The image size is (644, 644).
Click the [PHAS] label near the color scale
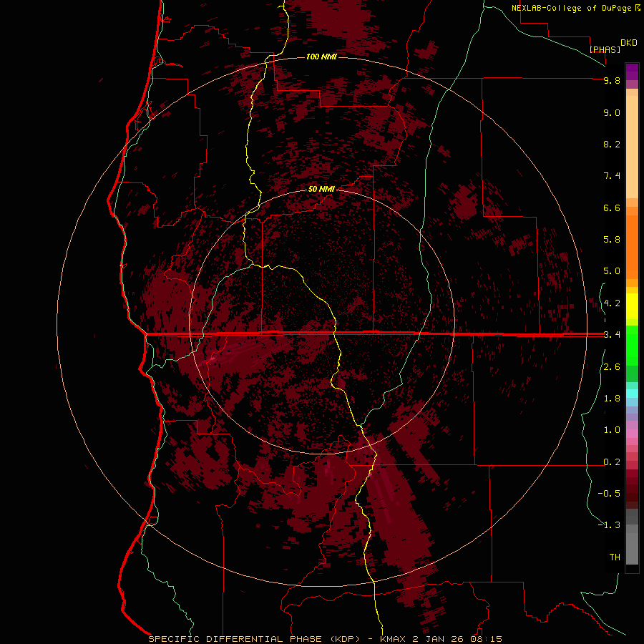tap(605, 49)
